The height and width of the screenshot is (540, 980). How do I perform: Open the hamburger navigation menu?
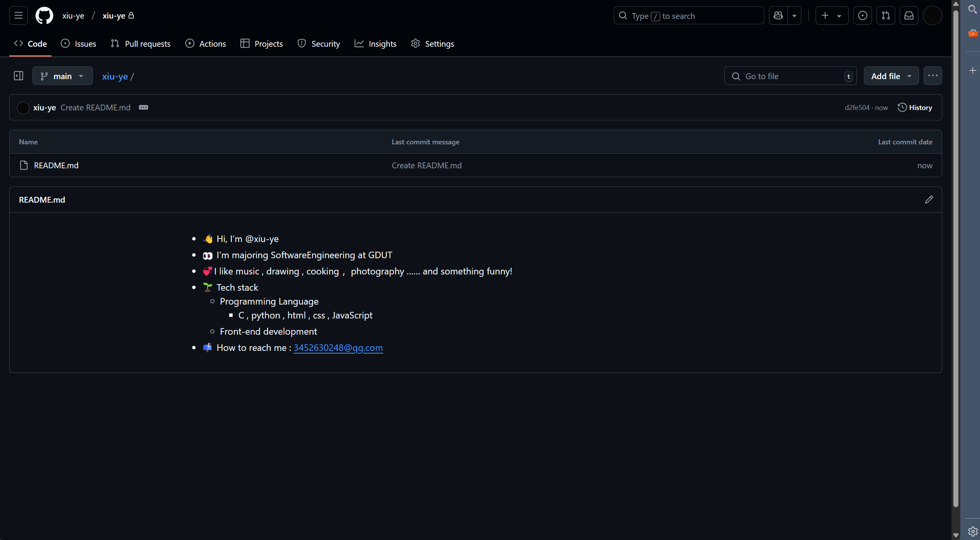pyautogui.click(x=18, y=15)
